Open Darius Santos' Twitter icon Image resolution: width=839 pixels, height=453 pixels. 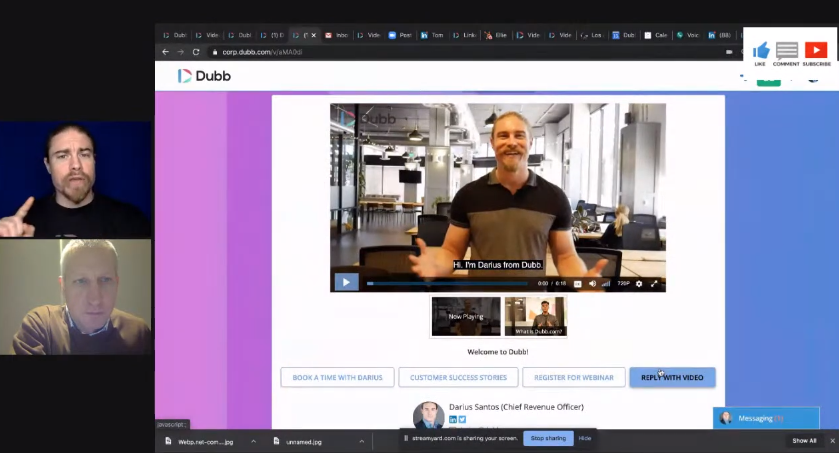tap(462, 420)
